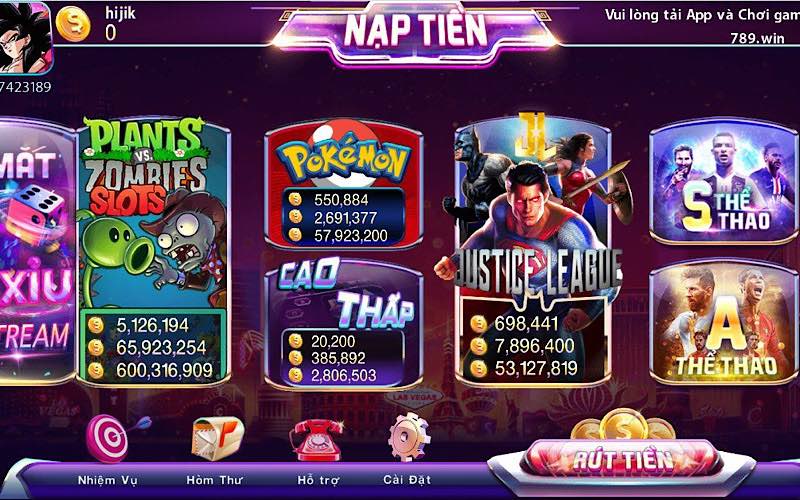The width and height of the screenshot is (800, 500).
Task: Open the S Thể Thao sports tile
Action: [723, 182]
